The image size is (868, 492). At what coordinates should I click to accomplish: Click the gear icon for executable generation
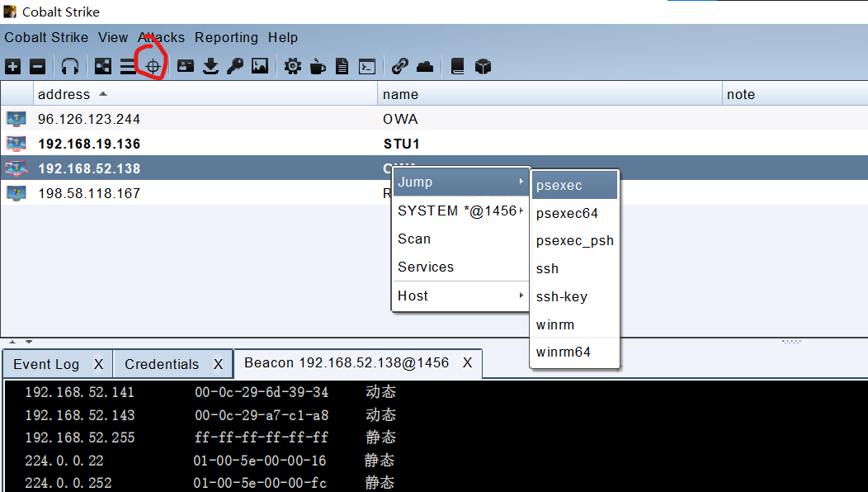(x=293, y=67)
